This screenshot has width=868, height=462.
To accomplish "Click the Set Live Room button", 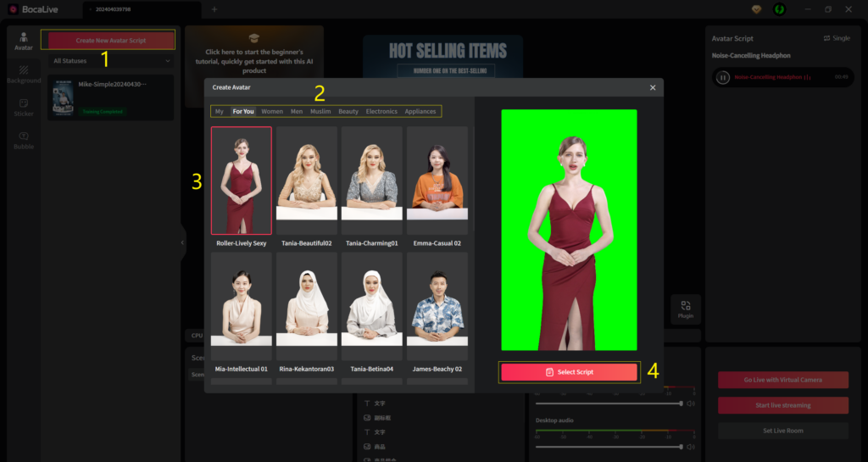I will coord(782,431).
